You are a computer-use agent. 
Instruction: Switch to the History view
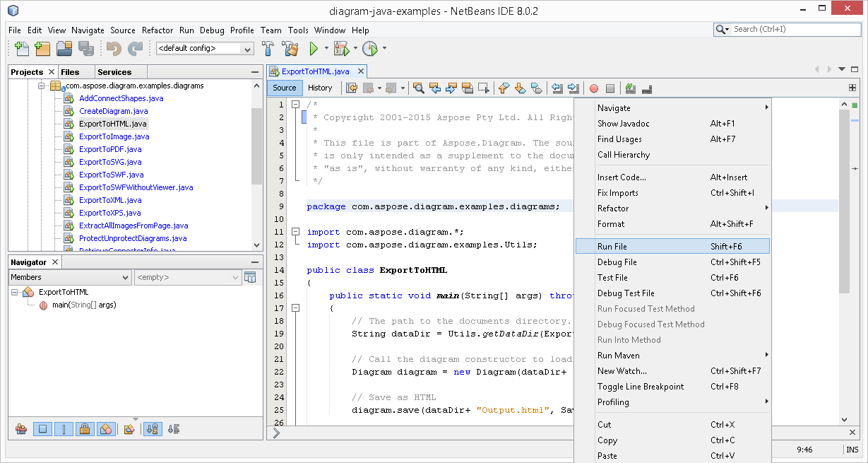click(x=321, y=88)
